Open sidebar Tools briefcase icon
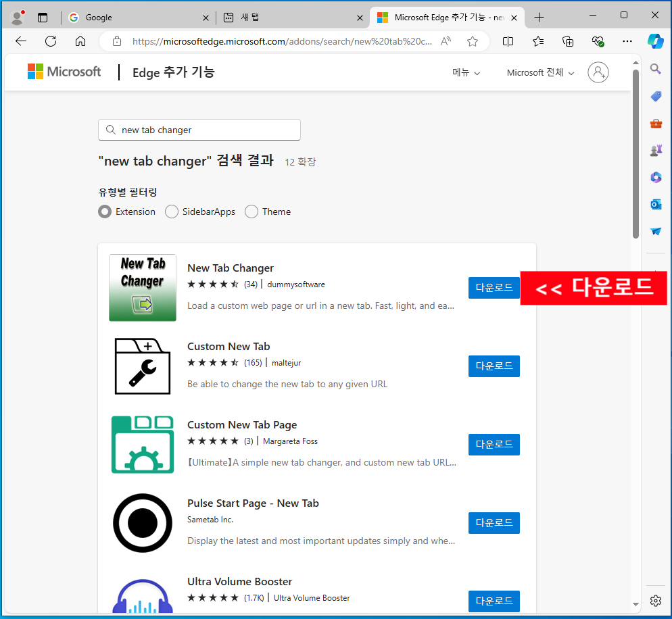This screenshot has width=672, height=619. point(656,124)
